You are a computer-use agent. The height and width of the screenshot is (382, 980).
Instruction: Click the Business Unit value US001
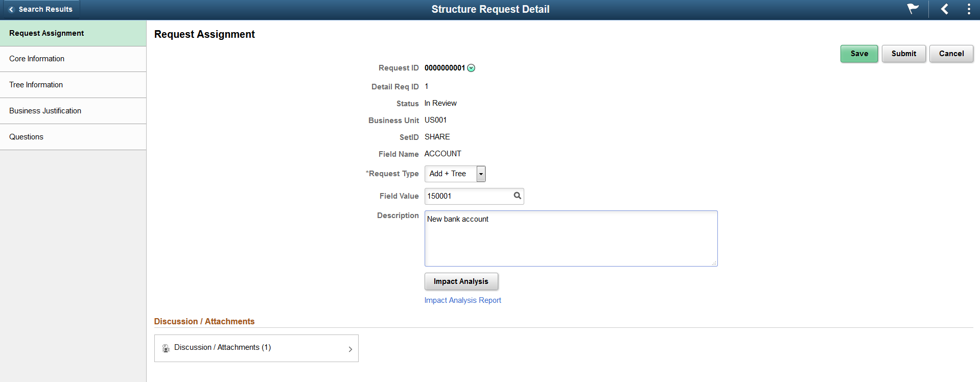[435, 120]
